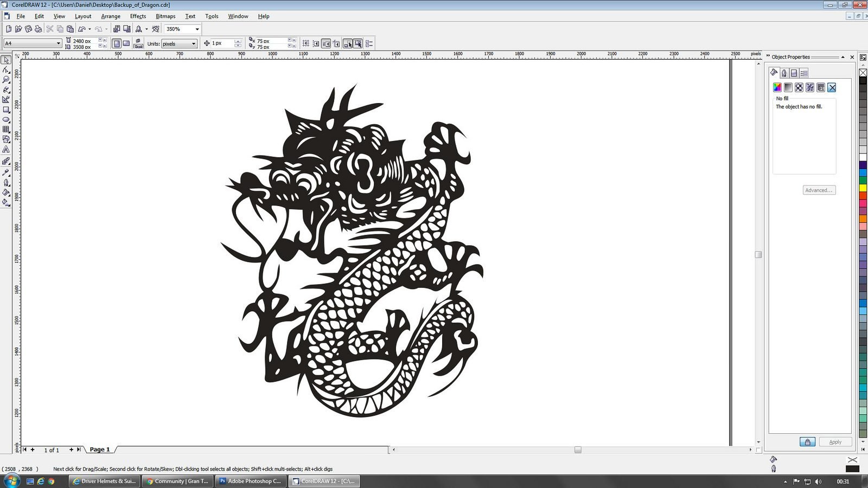Toggle Draw Complex Objects when moving
Image resolution: width=868 pixels, height=488 pixels.
(x=348, y=43)
